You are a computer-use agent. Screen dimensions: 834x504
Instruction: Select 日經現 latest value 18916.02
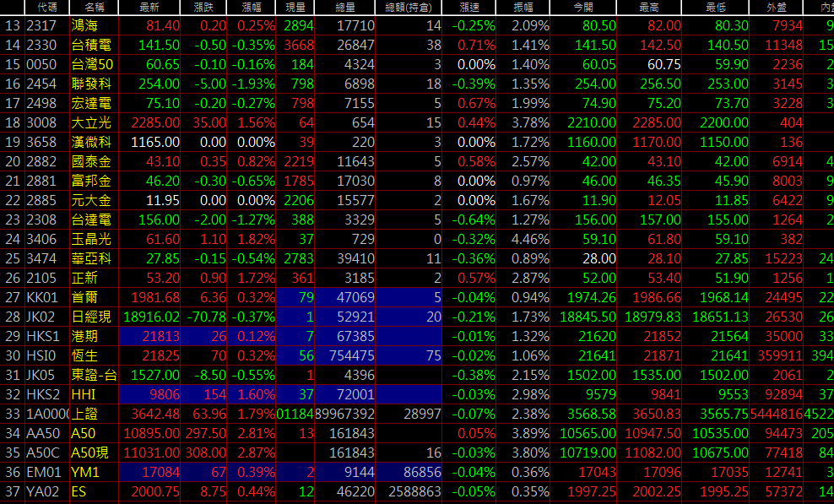(x=152, y=317)
